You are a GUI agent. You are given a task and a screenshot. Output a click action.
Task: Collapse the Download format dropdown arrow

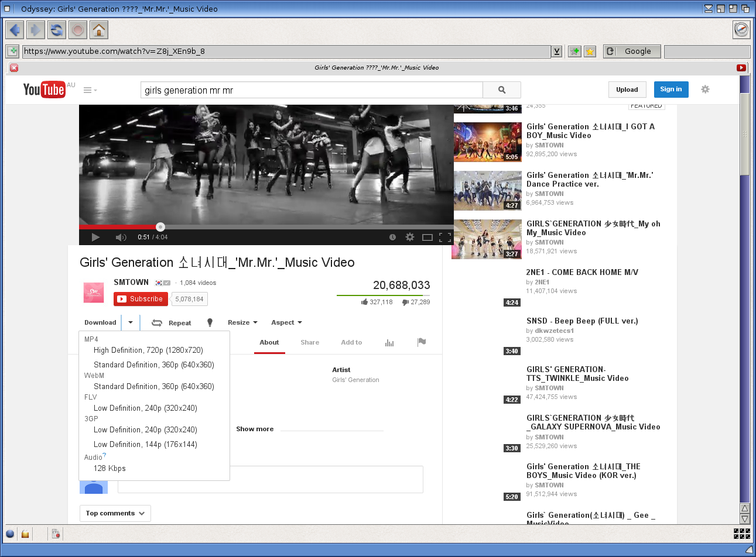(x=131, y=322)
